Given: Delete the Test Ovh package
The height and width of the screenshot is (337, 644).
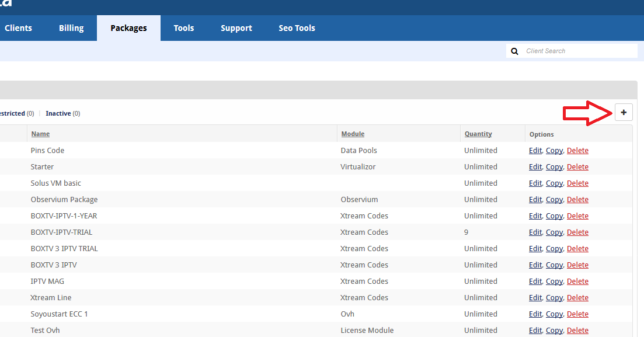Looking at the screenshot, I should coord(577,330).
